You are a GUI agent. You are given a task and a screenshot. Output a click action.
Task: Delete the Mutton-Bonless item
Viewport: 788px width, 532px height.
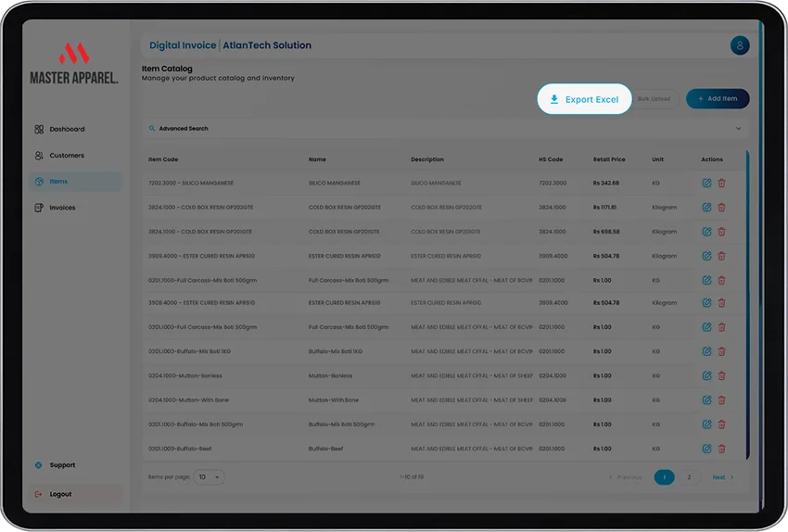pyautogui.click(x=721, y=375)
